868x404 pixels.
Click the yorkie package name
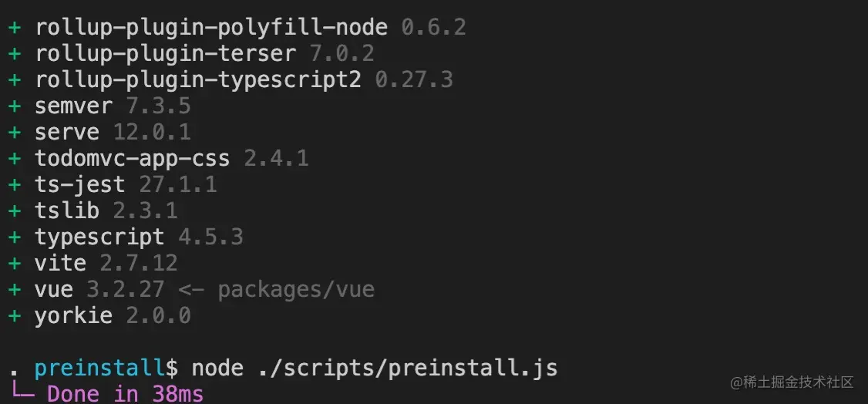tap(73, 315)
